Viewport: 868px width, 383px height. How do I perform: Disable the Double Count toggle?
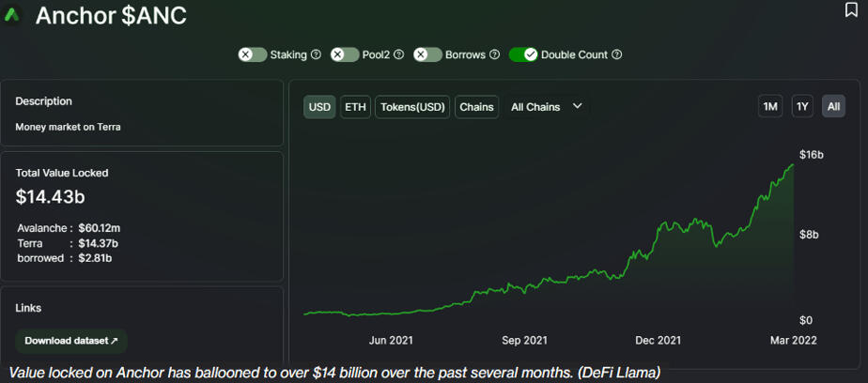click(523, 54)
